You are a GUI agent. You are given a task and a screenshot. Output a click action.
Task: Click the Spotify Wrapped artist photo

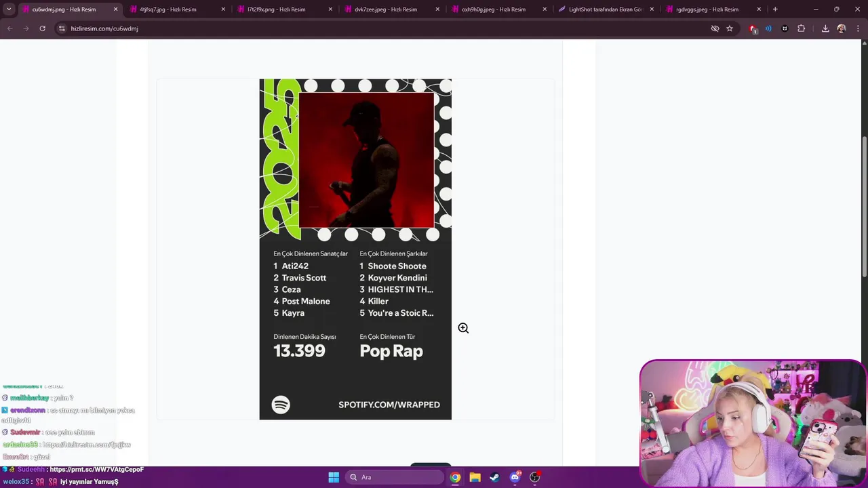[x=366, y=160]
